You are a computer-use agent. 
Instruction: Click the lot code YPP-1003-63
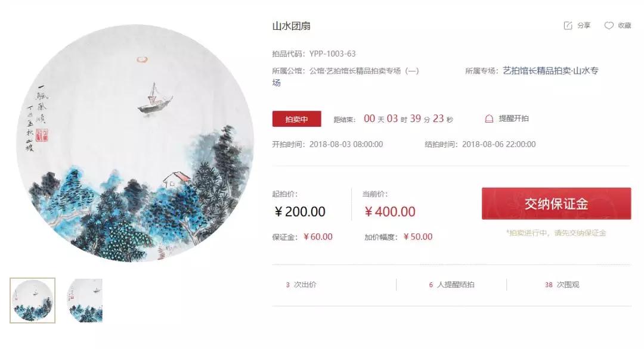tap(332, 54)
